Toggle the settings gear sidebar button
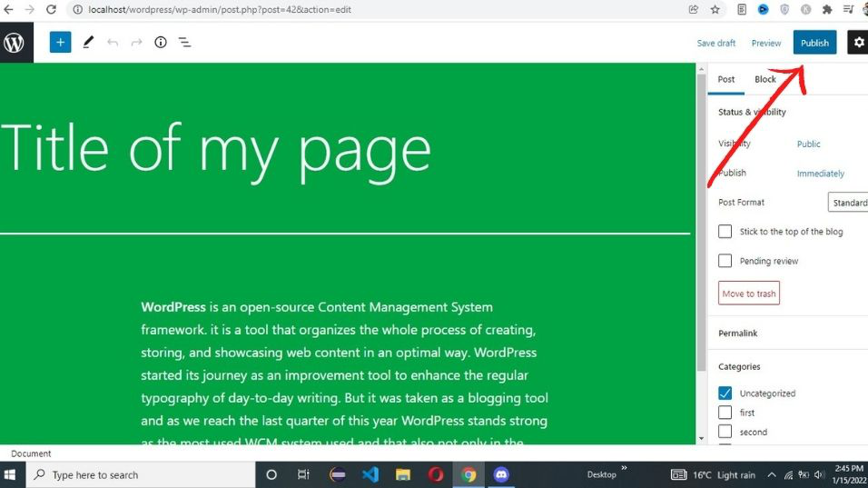The image size is (868, 488). (x=858, y=43)
